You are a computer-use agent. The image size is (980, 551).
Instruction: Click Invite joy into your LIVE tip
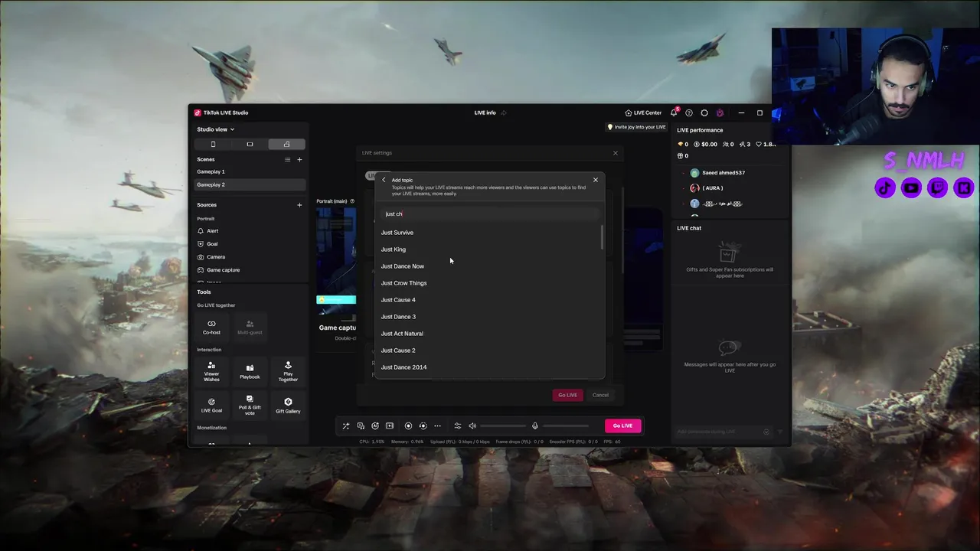coord(637,127)
